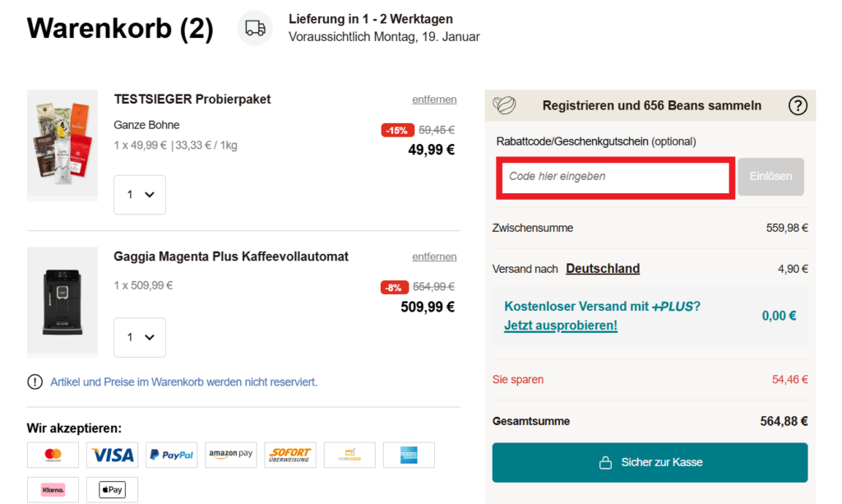Click the Sicher zur Kasse checkout button
The width and height of the screenshot is (842, 504).
[650, 462]
